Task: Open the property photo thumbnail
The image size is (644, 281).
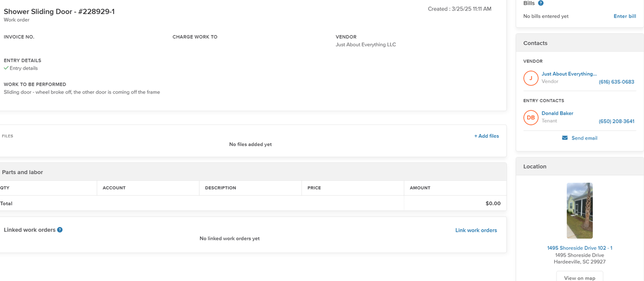Action: tap(580, 210)
